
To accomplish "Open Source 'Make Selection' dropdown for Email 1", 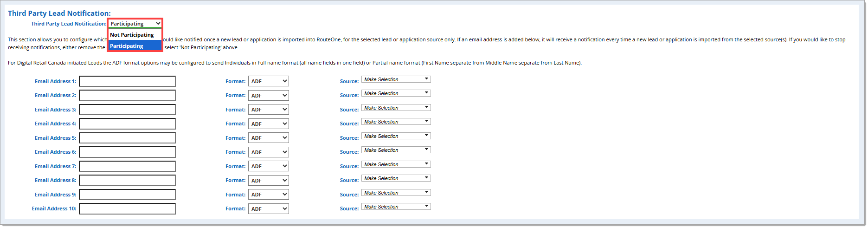I will [x=396, y=79].
